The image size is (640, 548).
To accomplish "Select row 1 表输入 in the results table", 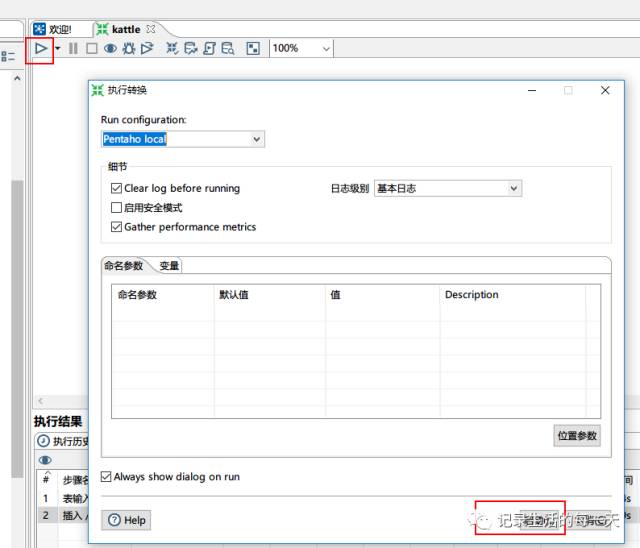I will (63, 498).
